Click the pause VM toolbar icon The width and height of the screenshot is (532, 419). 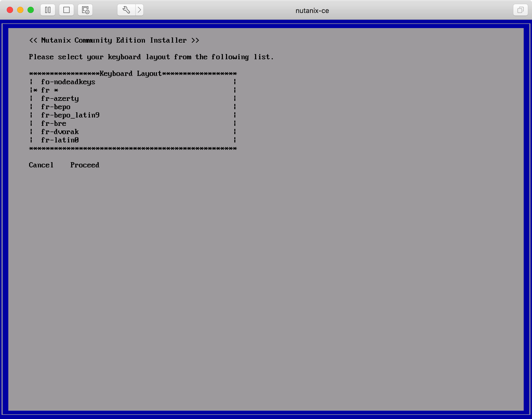[x=48, y=10]
